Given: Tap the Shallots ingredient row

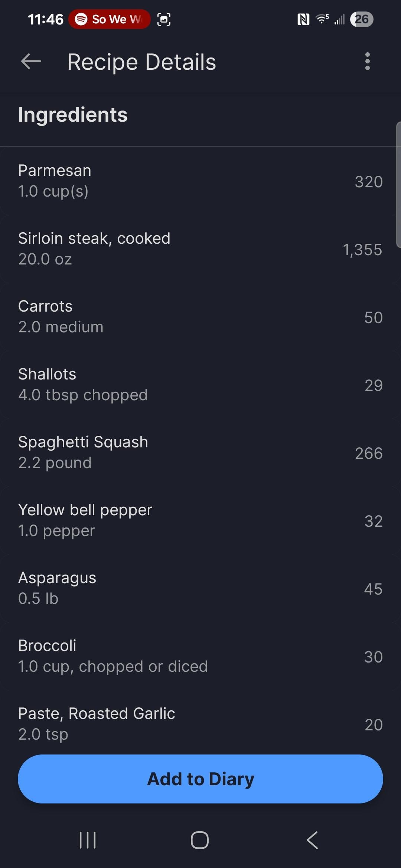Looking at the screenshot, I should [x=200, y=385].
